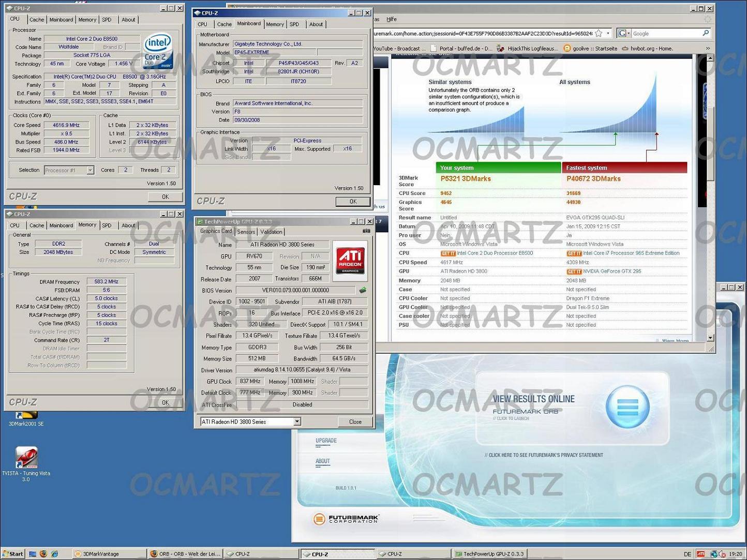Click the GET IT badge next to E8500

(x=448, y=253)
